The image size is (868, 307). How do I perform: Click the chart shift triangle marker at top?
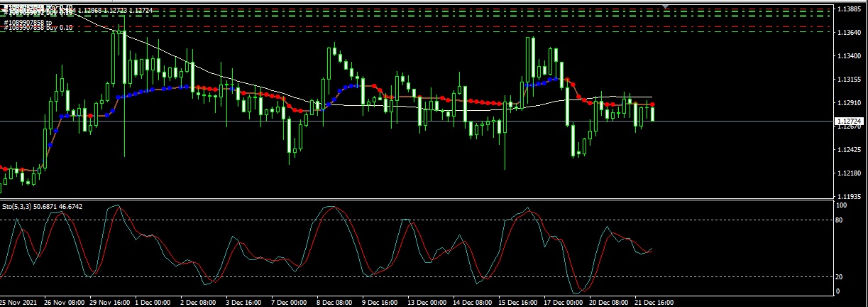[665, 6]
